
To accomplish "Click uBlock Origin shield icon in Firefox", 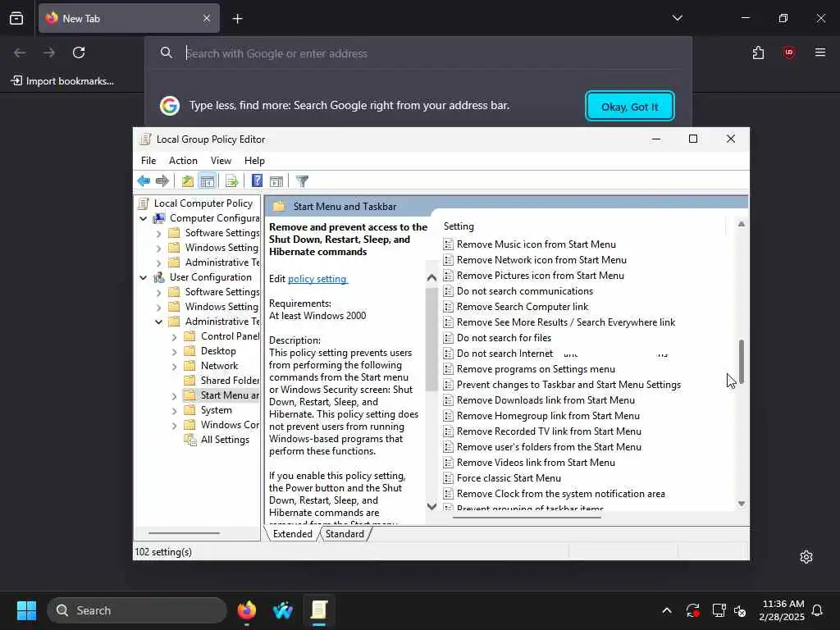I will click(x=788, y=52).
